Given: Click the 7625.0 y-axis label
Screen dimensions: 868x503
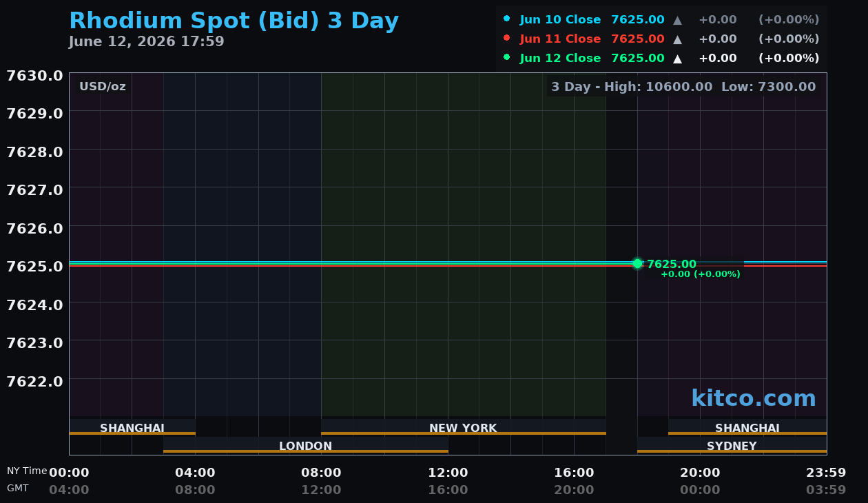Looking at the screenshot, I should click(34, 266).
